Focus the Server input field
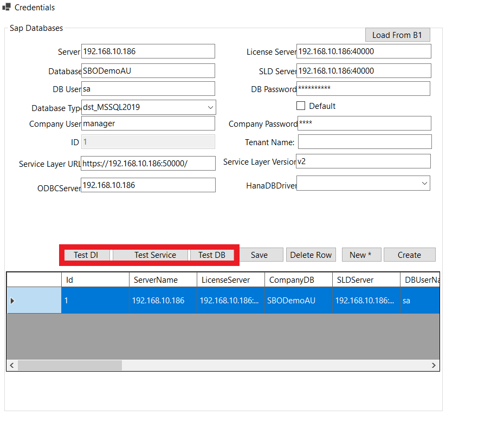Viewport: 504px width, 442px height. coord(148,51)
